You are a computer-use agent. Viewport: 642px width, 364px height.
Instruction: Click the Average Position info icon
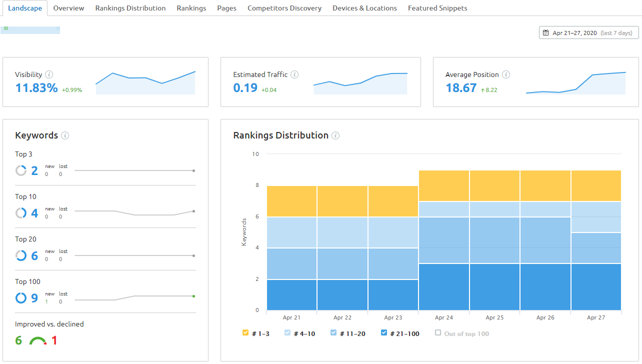pyautogui.click(x=506, y=74)
